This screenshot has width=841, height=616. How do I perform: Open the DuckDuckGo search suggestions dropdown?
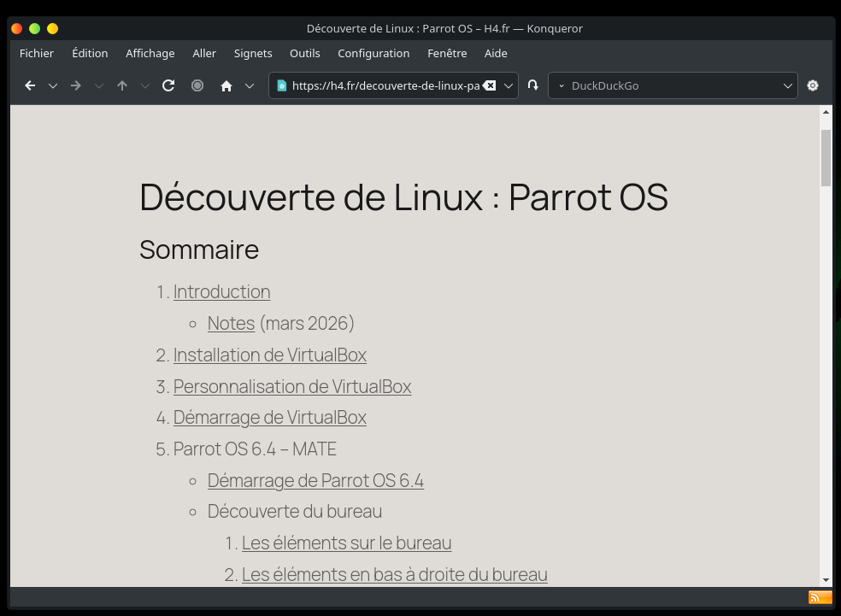point(788,85)
